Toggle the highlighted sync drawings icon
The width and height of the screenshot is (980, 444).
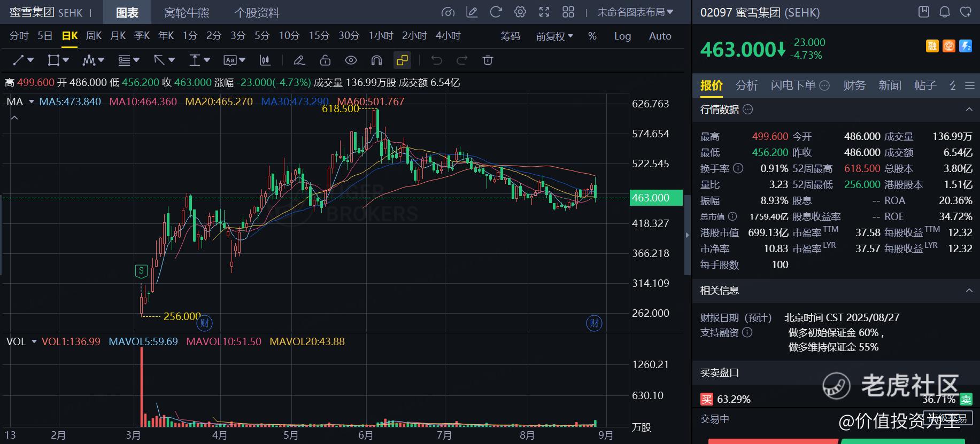[x=402, y=60]
